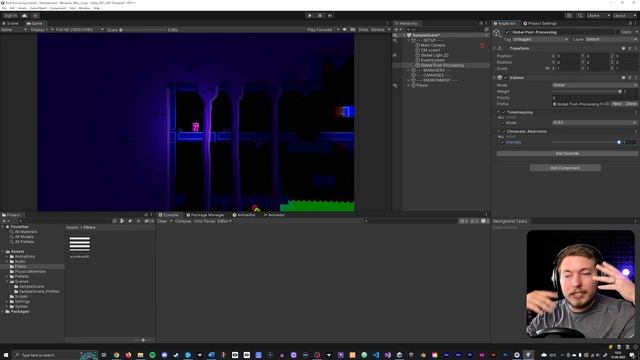Adjust the Chromatic Aberration Intensity slider
Viewport: 640px width, 360px height.
[587, 142]
